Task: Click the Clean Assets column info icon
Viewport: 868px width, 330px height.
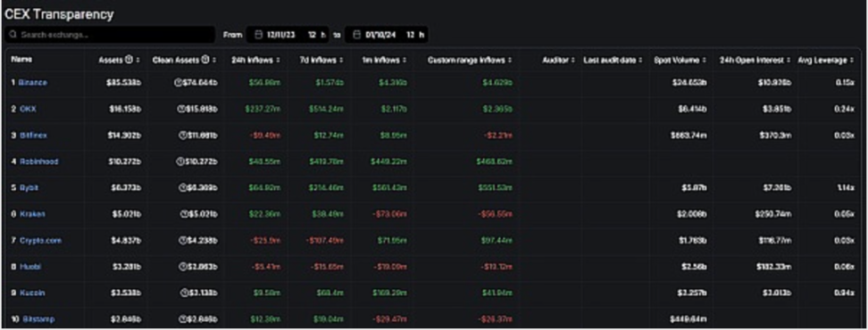Action: coord(204,60)
